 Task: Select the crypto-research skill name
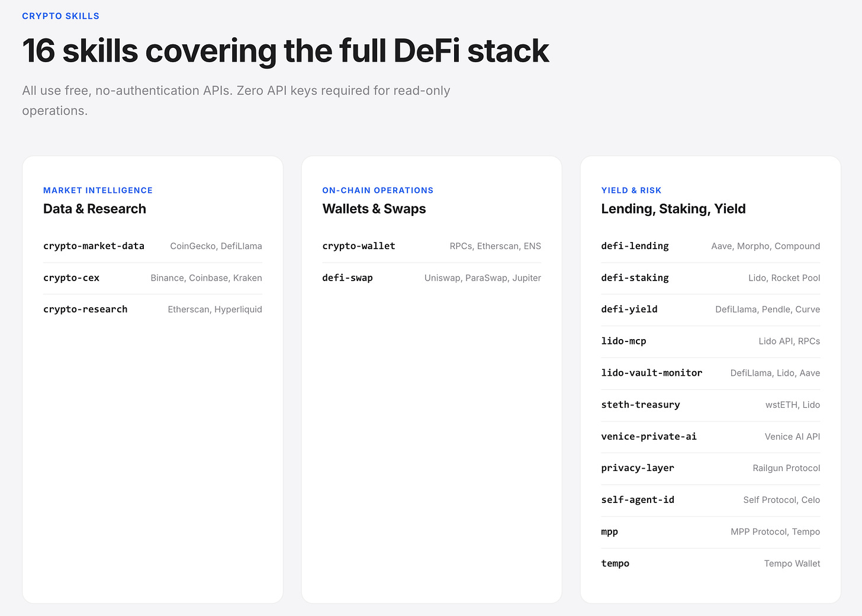(x=85, y=309)
